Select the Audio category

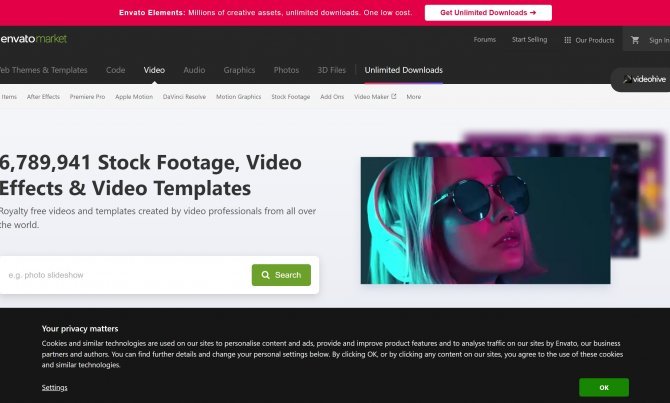coord(194,70)
